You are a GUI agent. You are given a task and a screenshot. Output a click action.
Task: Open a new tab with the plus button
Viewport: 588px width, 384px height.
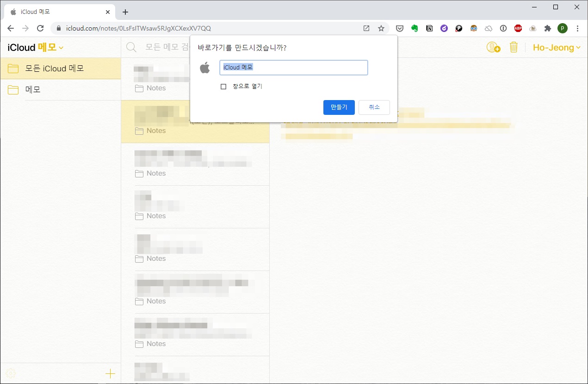[125, 12]
